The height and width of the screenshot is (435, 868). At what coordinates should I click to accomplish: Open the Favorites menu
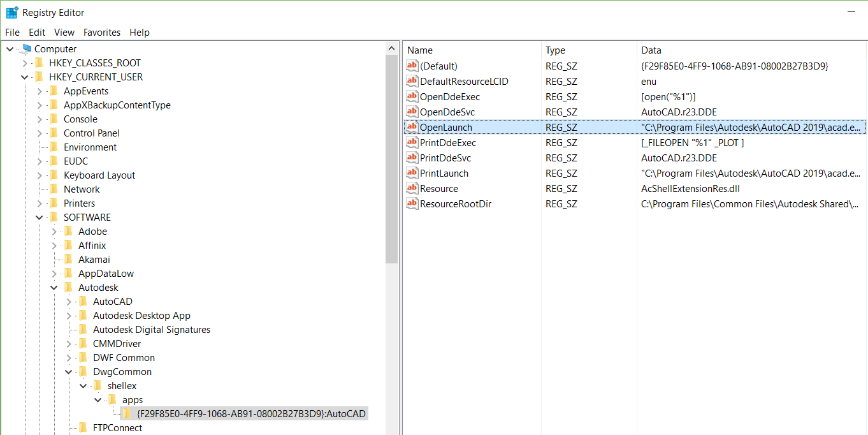[102, 33]
